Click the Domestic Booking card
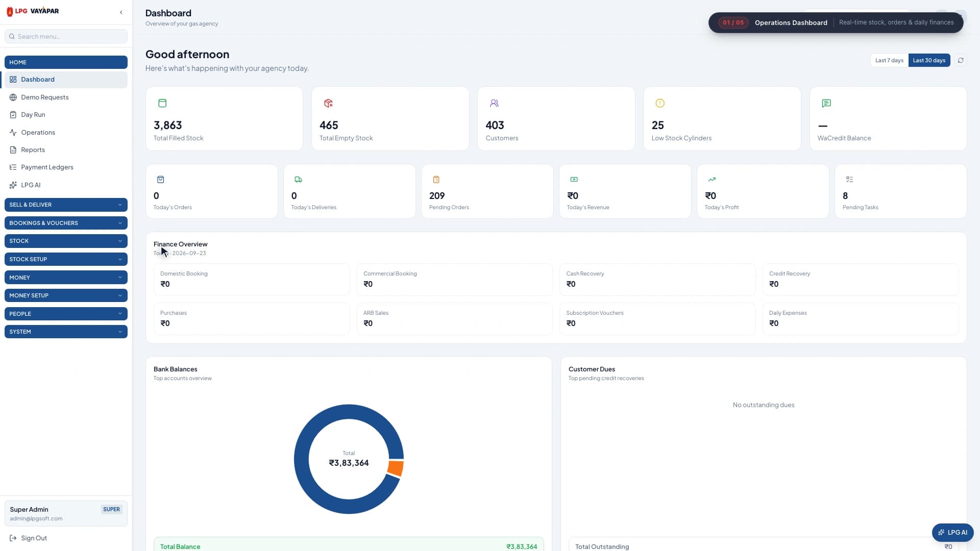 [x=252, y=279]
